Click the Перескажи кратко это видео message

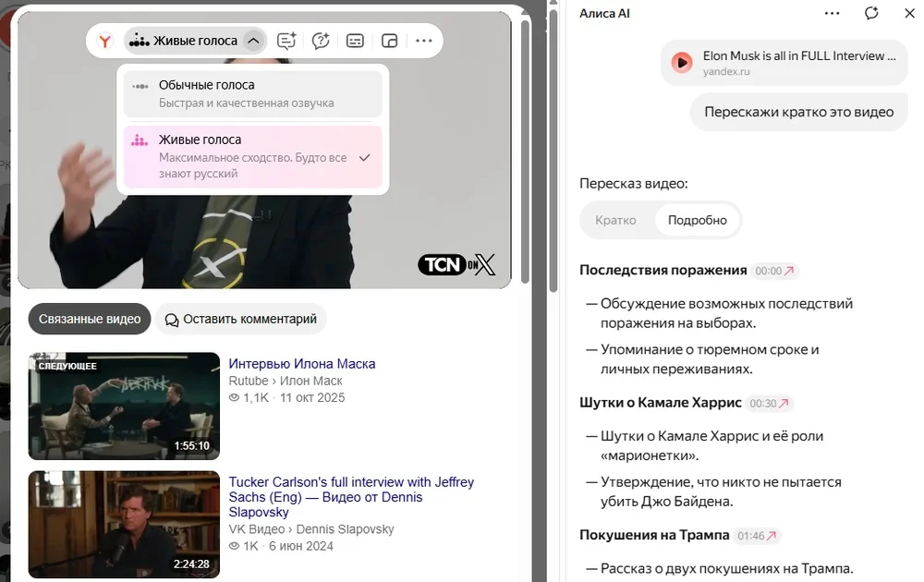click(799, 112)
